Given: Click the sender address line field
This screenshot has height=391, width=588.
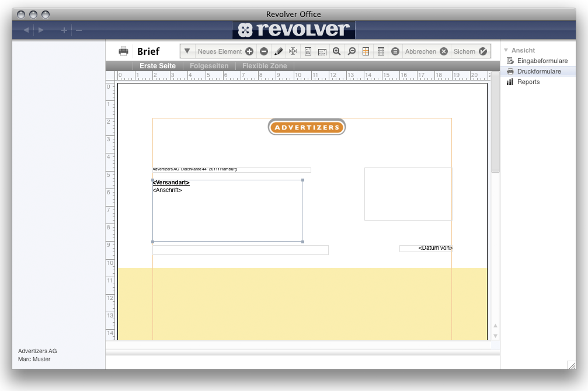Looking at the screenshot, I should pos(232,170).
